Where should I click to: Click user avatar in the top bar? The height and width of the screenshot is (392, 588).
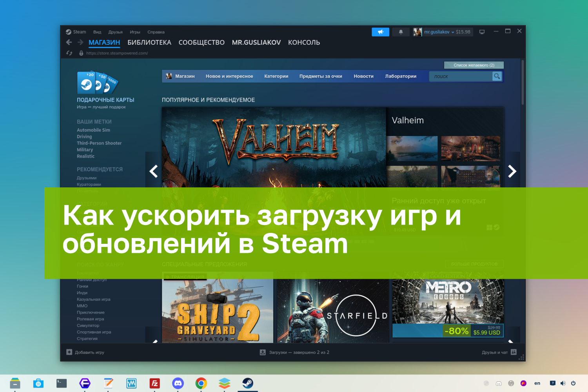click(x=417, y=32)
